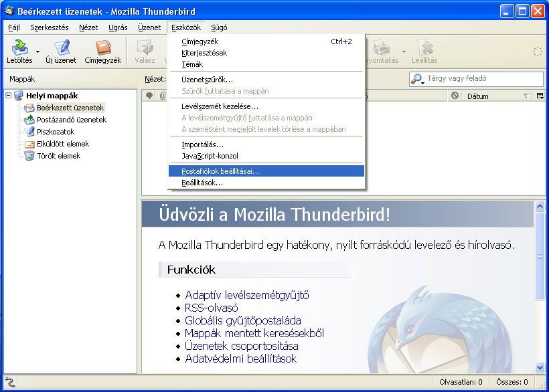Click the thread column header icon
Viewport: 549px width, 392px height.
point(149,96)
